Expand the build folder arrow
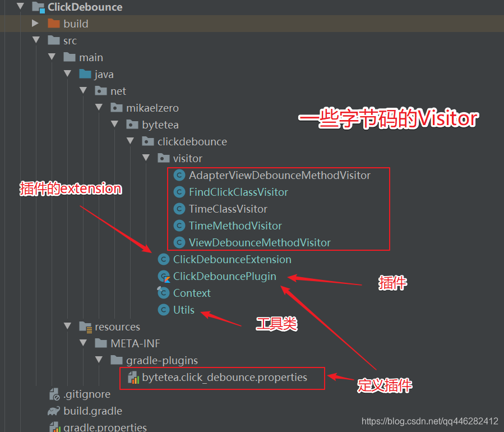504x432 pixels. pos(35,23)
